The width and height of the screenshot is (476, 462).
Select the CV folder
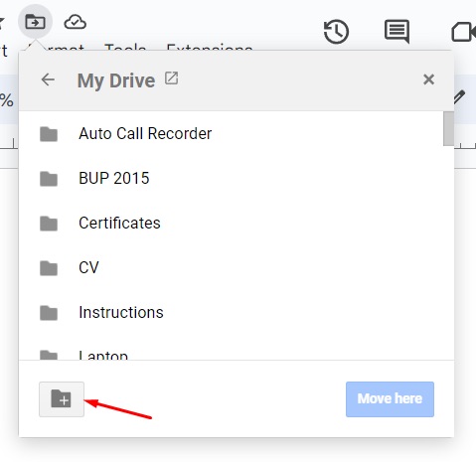coord(231,268)
